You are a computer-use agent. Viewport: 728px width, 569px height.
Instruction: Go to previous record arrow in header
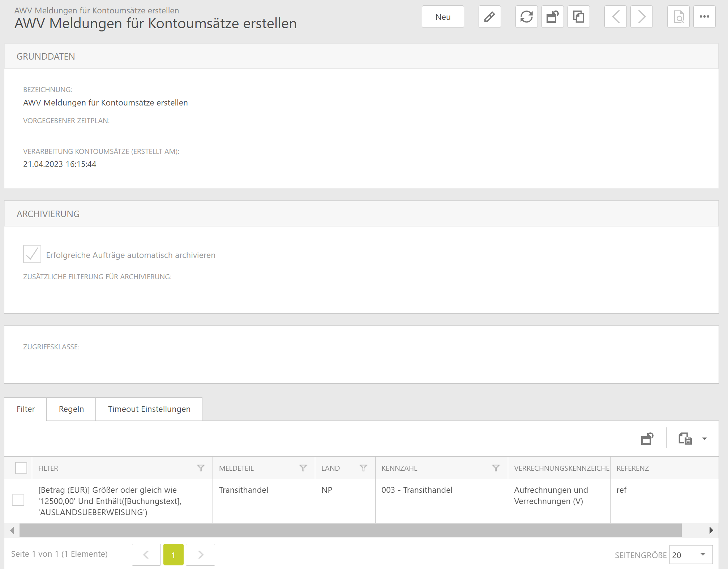(x=616, y=17)
